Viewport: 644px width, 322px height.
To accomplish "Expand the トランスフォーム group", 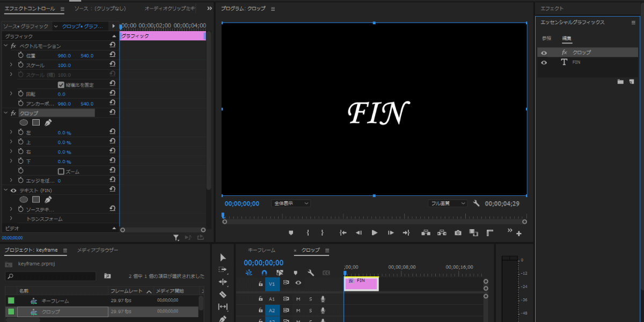I will (11, 219).
